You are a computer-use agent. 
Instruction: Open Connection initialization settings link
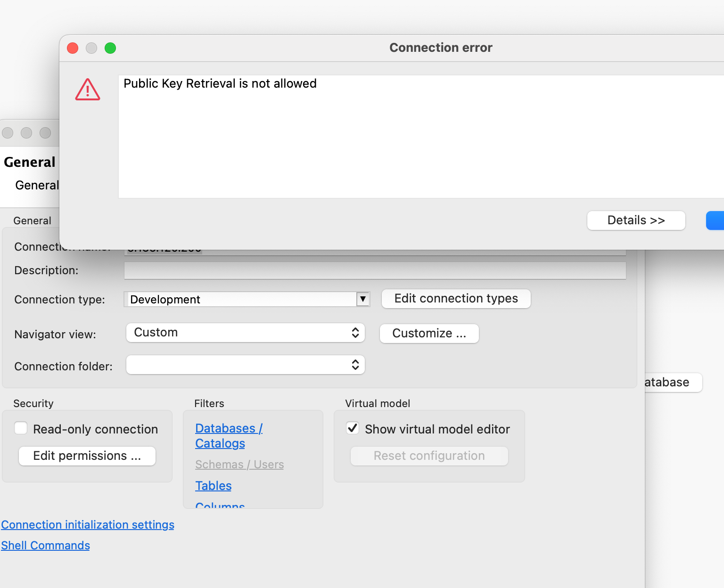(88, 525)
